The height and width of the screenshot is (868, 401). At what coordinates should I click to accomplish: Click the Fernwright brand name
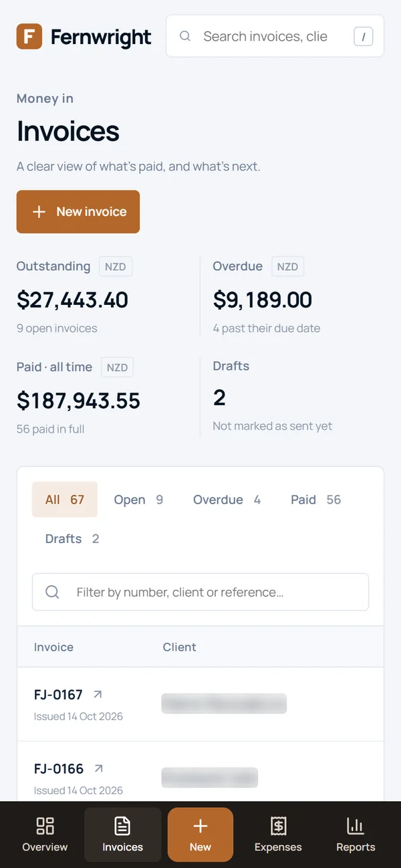101,37
